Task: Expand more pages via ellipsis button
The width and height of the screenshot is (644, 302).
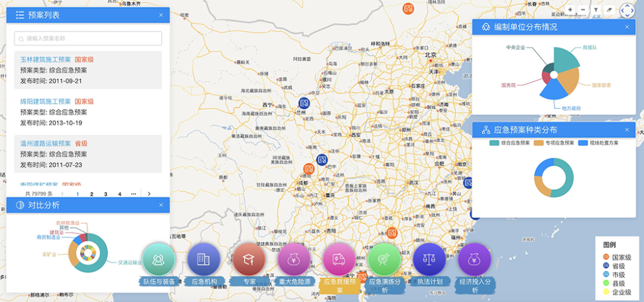Action: pyautogui.click(x=133, y=193)
